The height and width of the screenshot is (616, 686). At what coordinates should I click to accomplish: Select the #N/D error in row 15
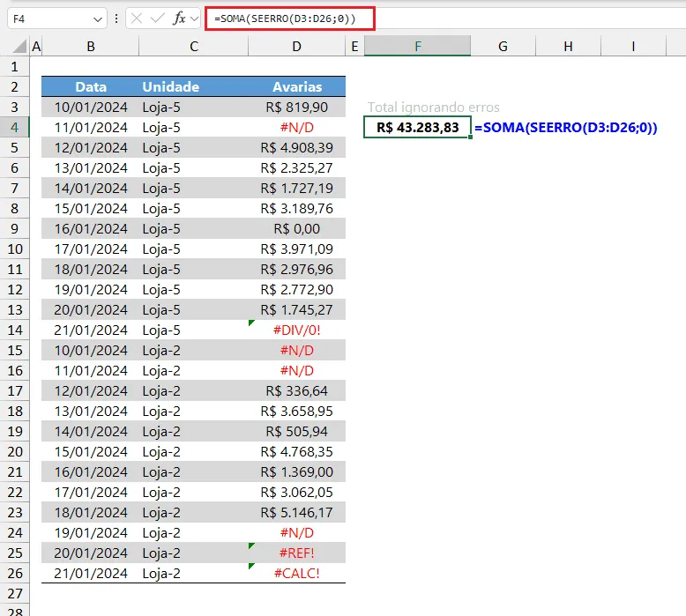point(296,350)
